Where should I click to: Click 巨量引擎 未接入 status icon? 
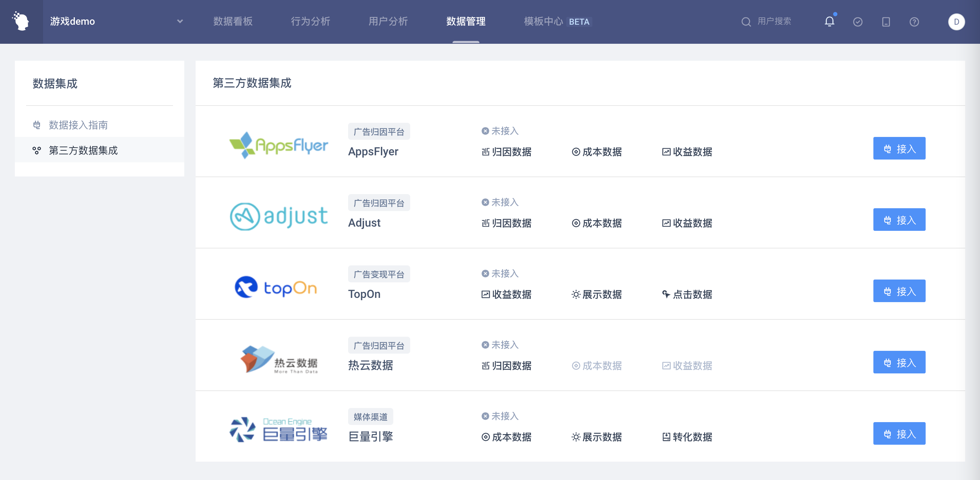pyautogui.click(x=485, y=416)
